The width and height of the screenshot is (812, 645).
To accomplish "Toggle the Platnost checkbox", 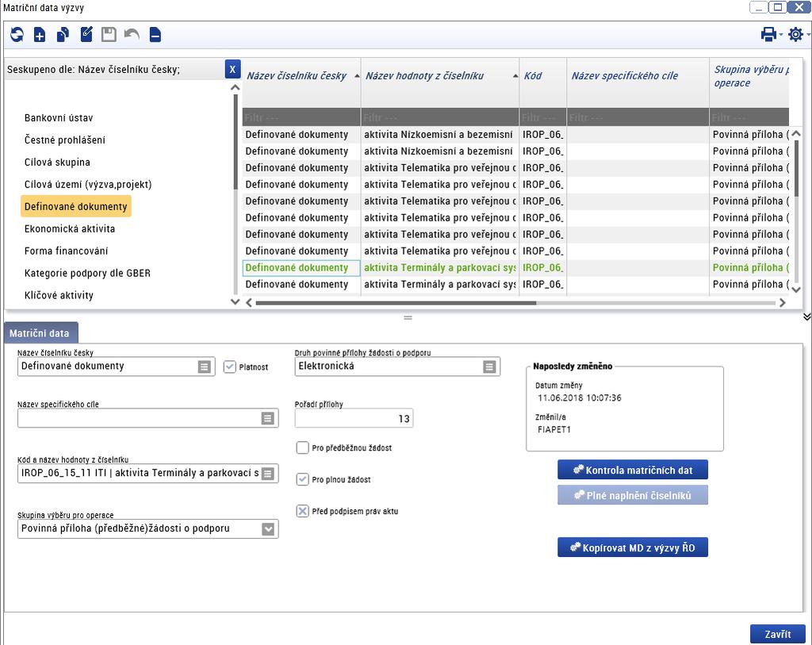I will pos(229,367).
